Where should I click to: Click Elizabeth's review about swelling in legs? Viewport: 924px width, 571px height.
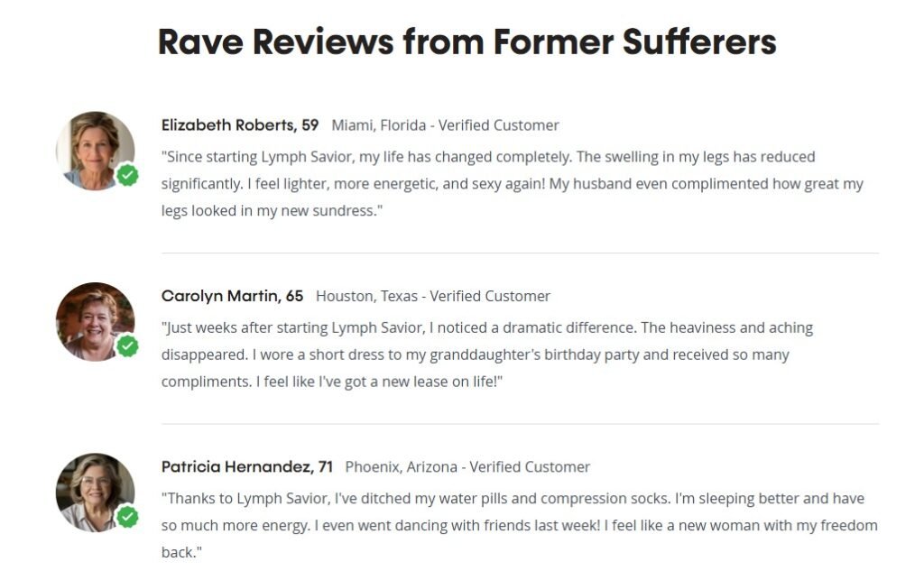point(513,184)
